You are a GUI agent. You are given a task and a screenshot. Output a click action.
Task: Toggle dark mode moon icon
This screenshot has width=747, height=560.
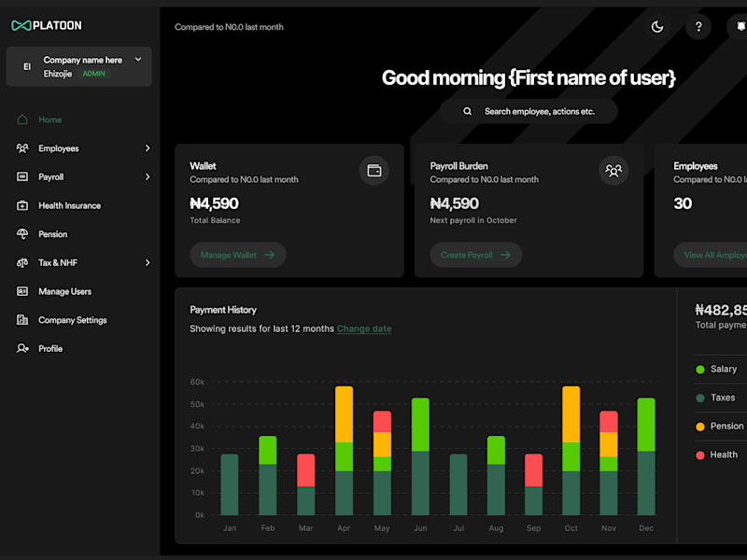[657, 27]
